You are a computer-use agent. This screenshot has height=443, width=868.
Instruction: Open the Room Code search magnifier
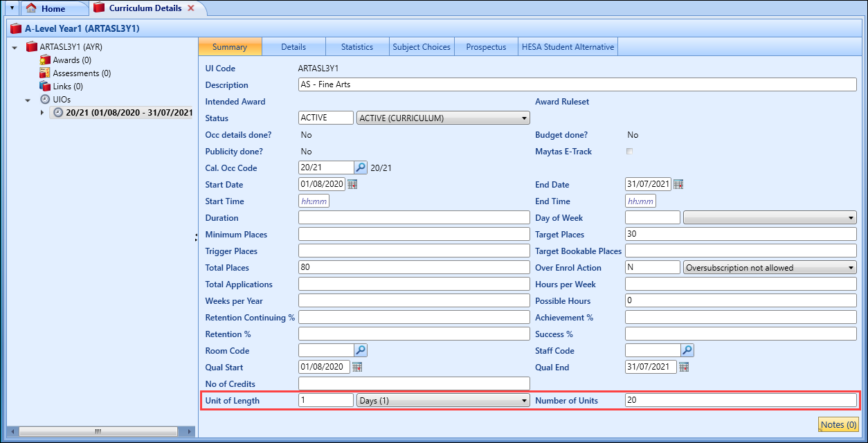(361, 350)
